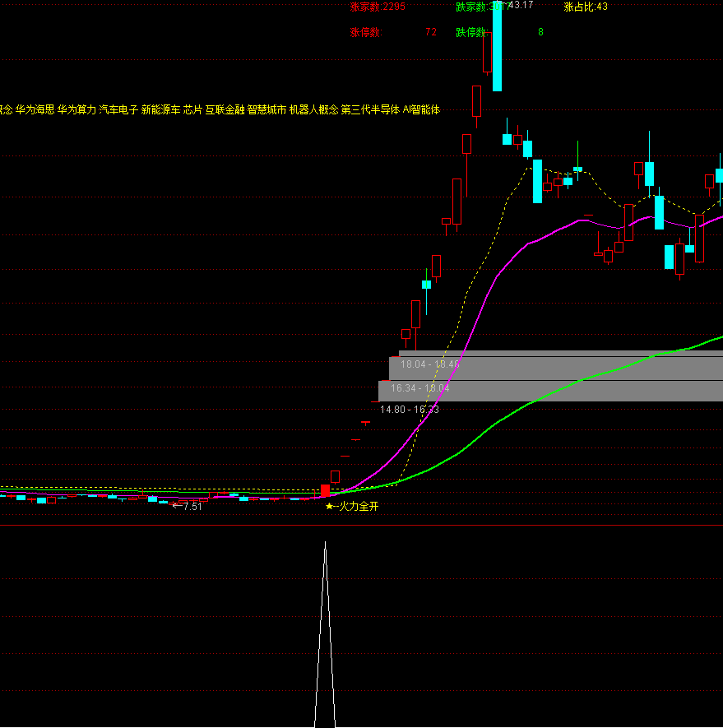Image resolution: width=723 pixels, height=728 pixels.
Task: Click the 涨占比 ratio label
Action: 579,7
